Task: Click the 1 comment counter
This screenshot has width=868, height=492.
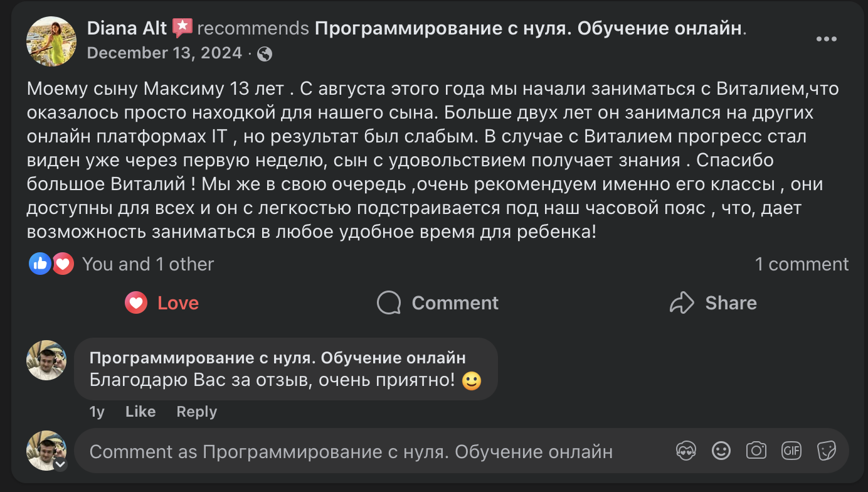Action: 802,264
